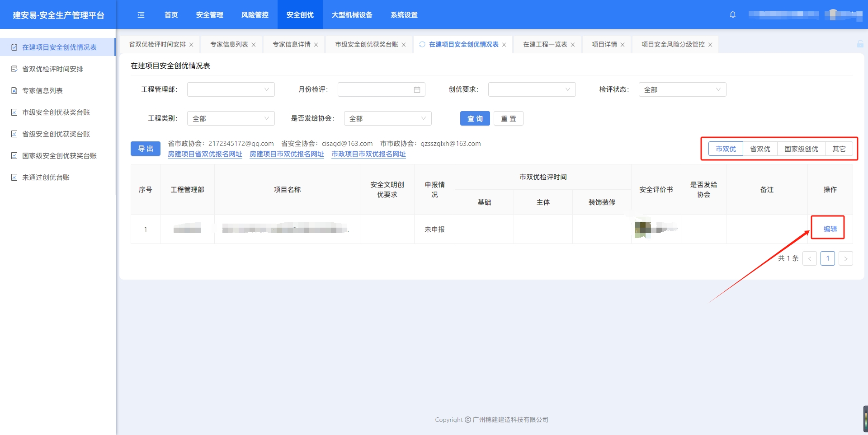
Task: Open 省级安全创优获奖台账 in sidebar
Action: 56,134
